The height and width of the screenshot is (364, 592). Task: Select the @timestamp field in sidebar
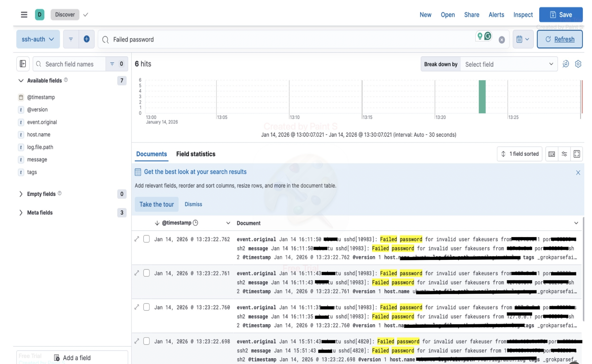41,97
